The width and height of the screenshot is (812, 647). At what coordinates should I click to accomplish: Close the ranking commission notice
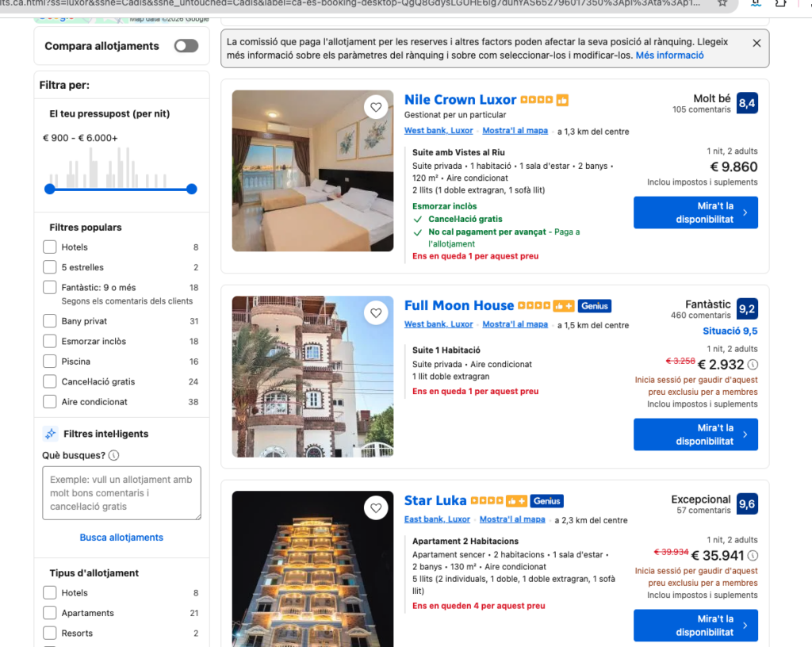click(756, 43)
